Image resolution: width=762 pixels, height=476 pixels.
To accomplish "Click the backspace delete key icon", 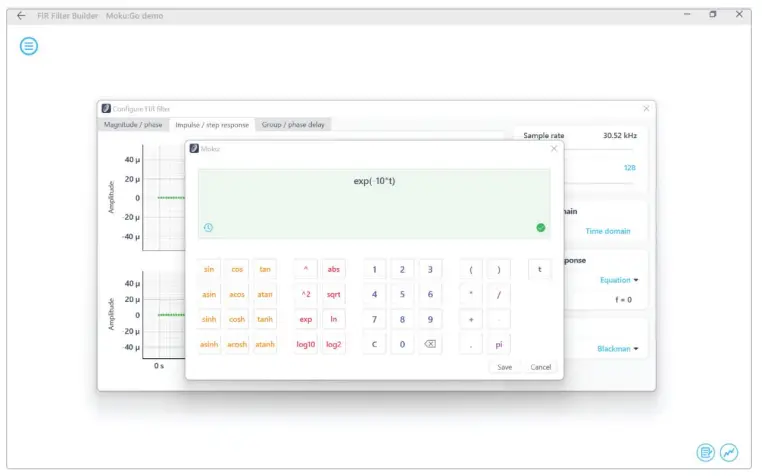I will [430, 344].
